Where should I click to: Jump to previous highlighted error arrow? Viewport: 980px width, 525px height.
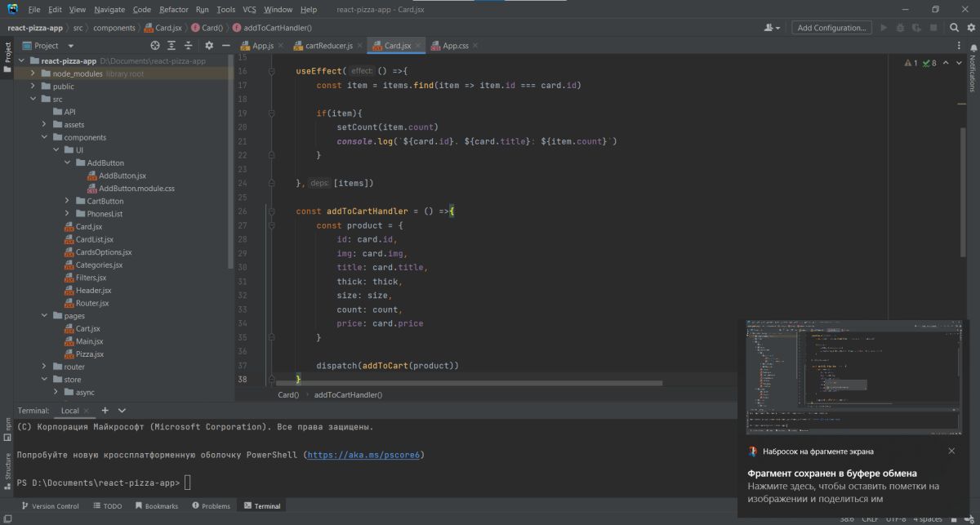(x=946, y=63)
